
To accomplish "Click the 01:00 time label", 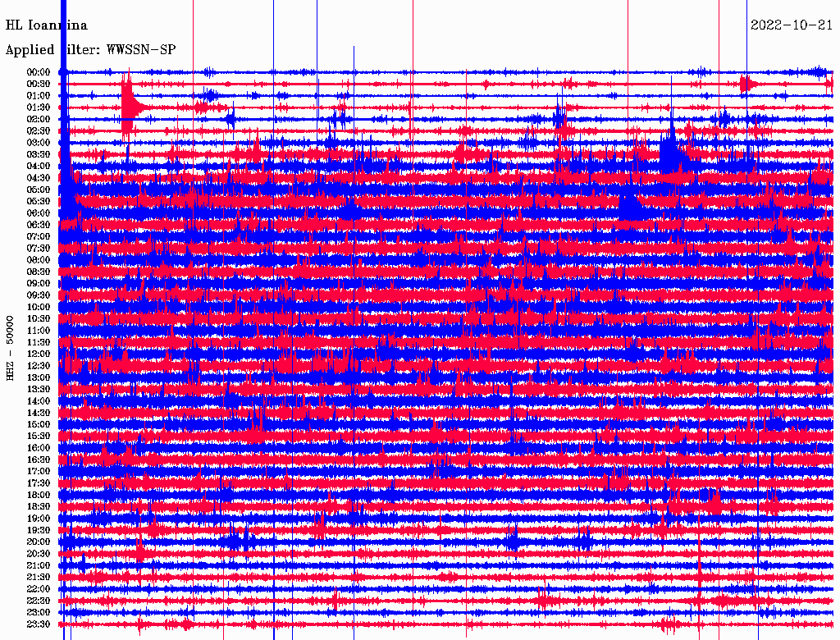I will [39, 96].
